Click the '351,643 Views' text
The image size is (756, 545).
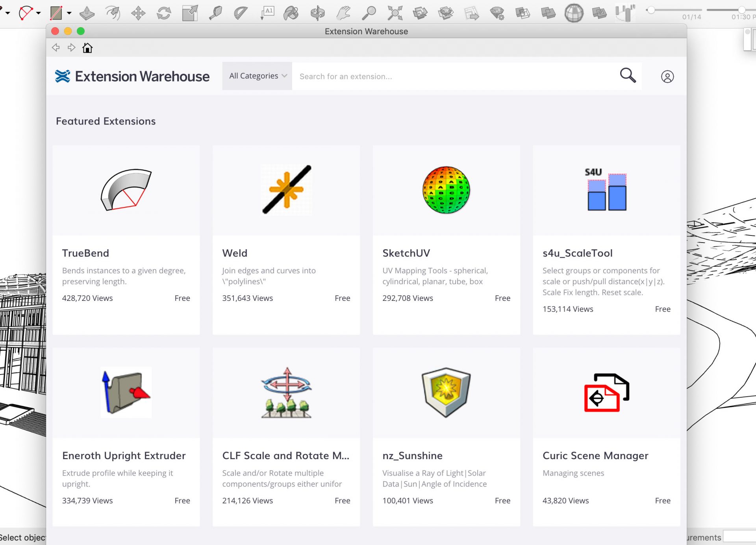pos(247,298)
